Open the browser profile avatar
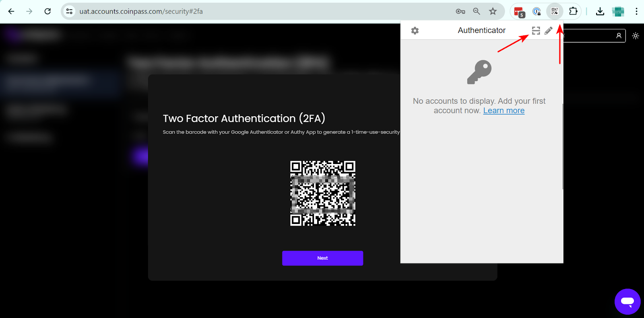 618,11
